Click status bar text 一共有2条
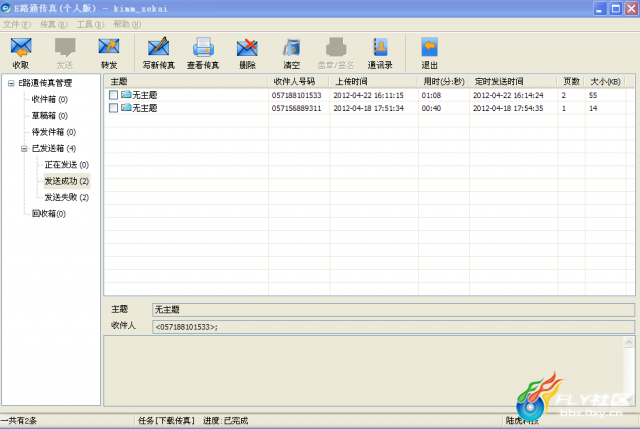The image size is (640, 429). point(18,420)
